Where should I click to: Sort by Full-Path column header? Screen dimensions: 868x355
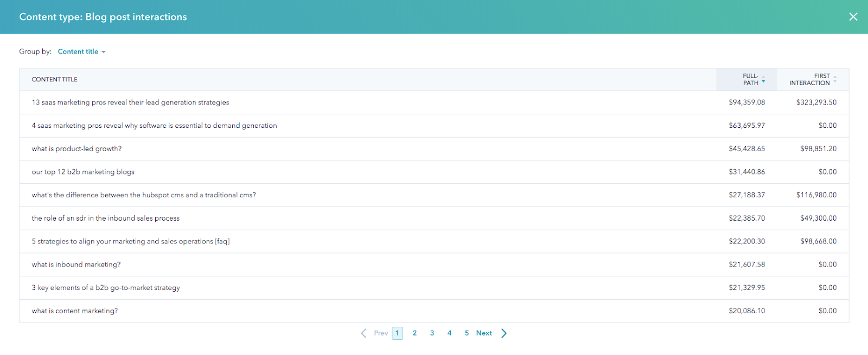[752, 80]
